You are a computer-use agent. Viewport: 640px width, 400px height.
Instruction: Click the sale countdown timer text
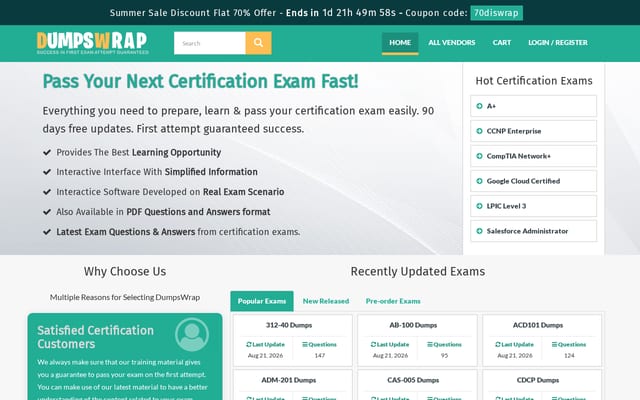359,13
